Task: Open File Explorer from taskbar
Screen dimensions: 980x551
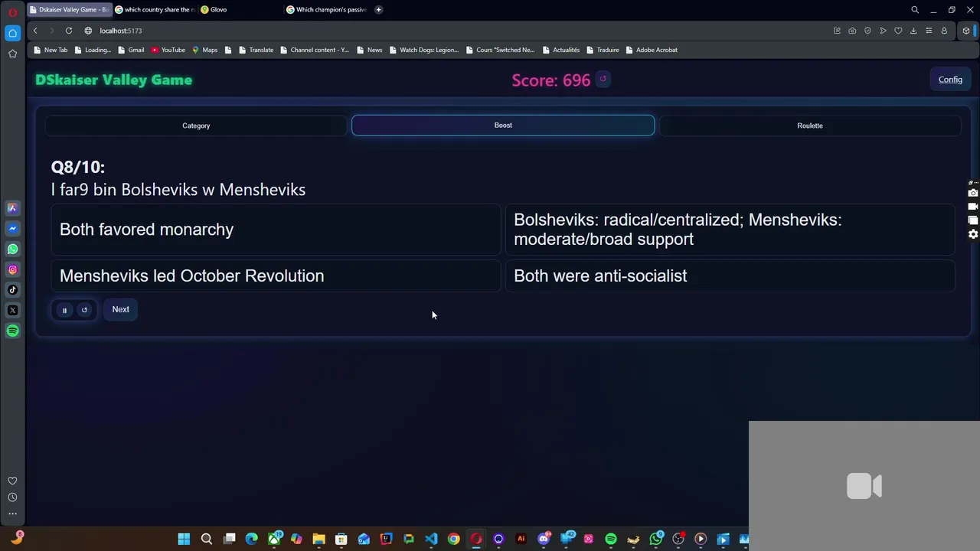Action: (x=318, y=539)
